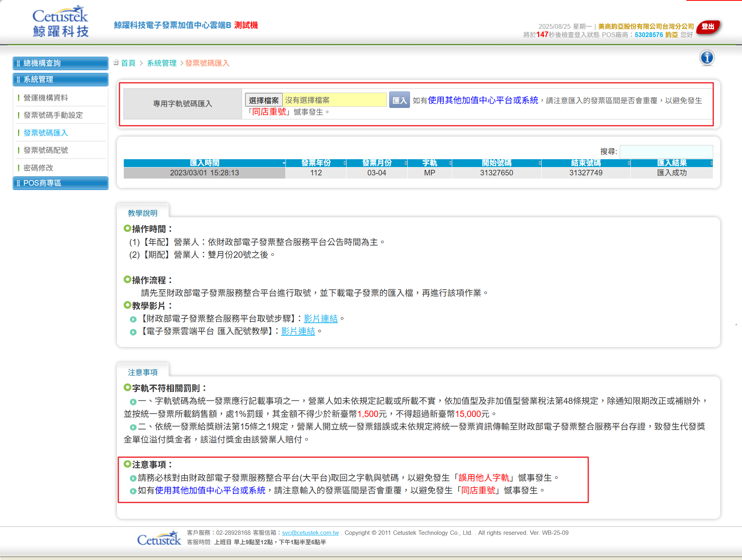Sort table by 發票年份 column
The height and width of the screenshot is (560, 742).
[x=316, y=163]
